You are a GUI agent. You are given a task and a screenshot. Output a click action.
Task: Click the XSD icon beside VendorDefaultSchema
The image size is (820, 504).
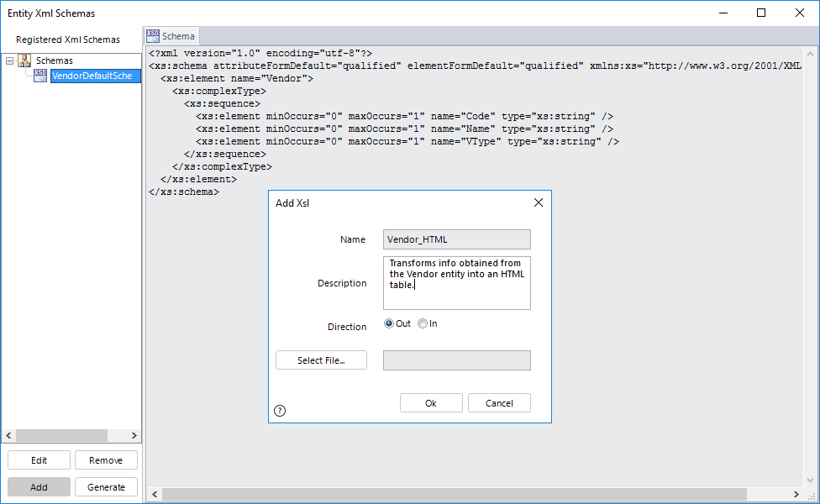click(39, 76)
